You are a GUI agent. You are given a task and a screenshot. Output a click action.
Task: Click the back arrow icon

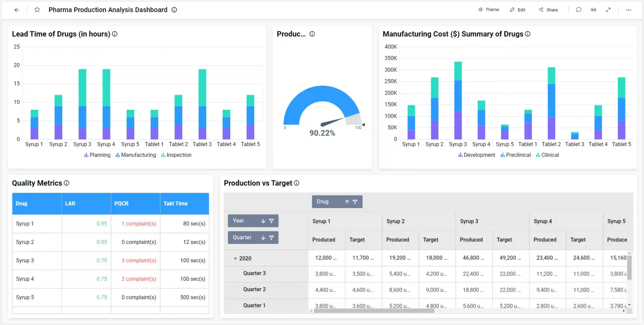tap(17, 10)
